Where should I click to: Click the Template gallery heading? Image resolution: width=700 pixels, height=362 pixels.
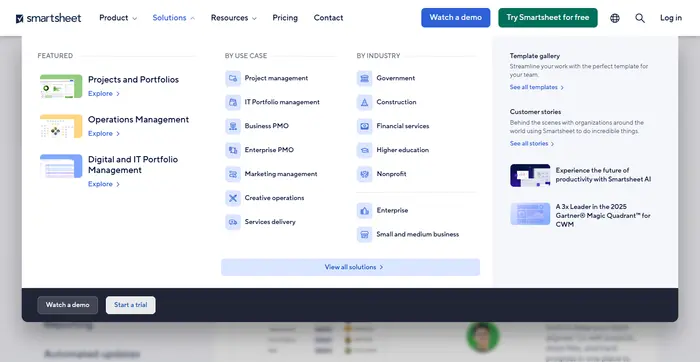tap(535, 56)
